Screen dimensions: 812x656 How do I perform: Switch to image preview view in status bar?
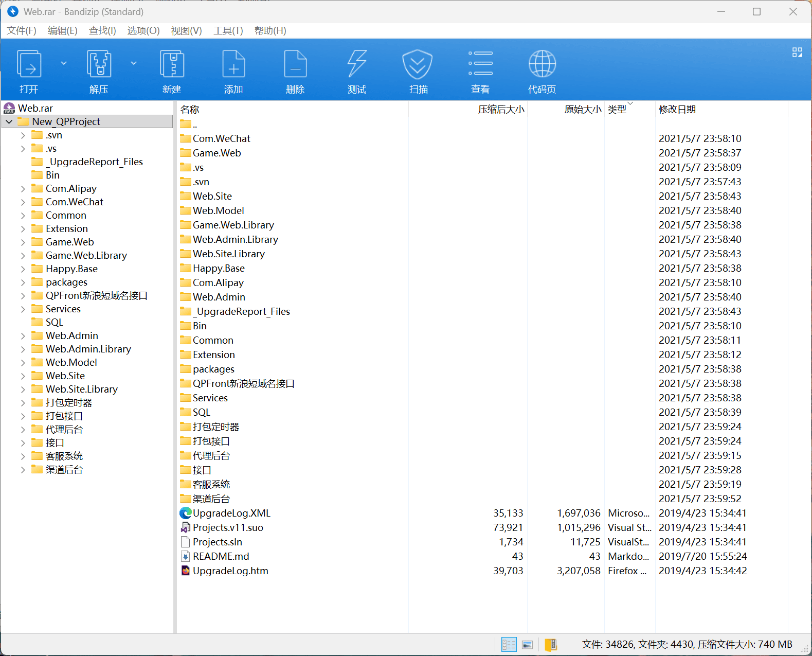coord(527,645)
